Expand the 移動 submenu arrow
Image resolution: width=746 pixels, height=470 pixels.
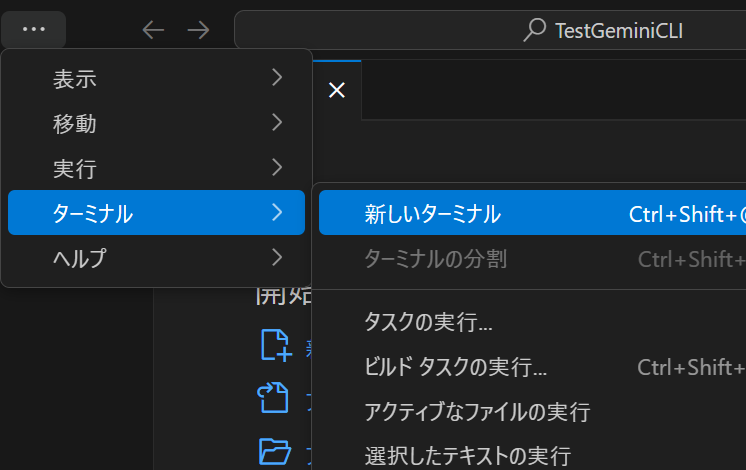277,123
